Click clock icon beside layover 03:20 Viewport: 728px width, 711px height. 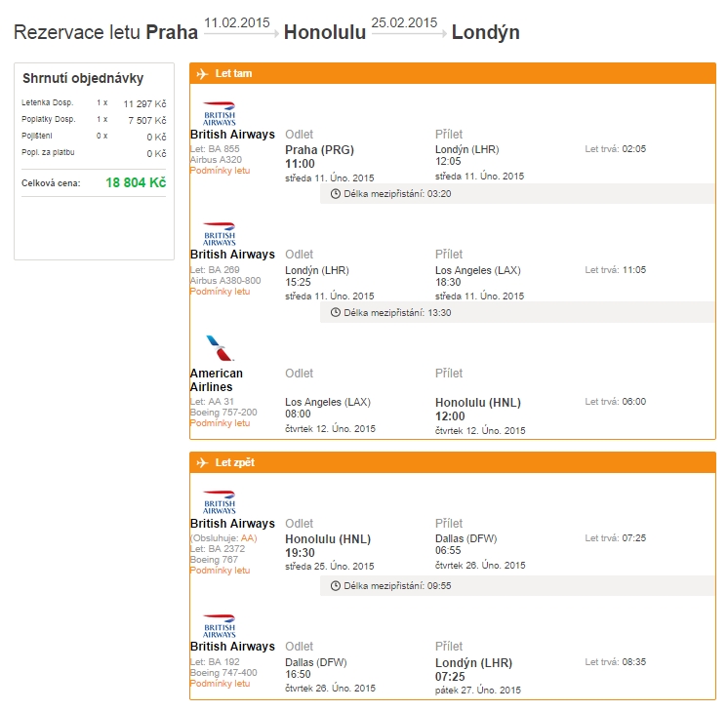pyautogui.click(x=336, y=193)
